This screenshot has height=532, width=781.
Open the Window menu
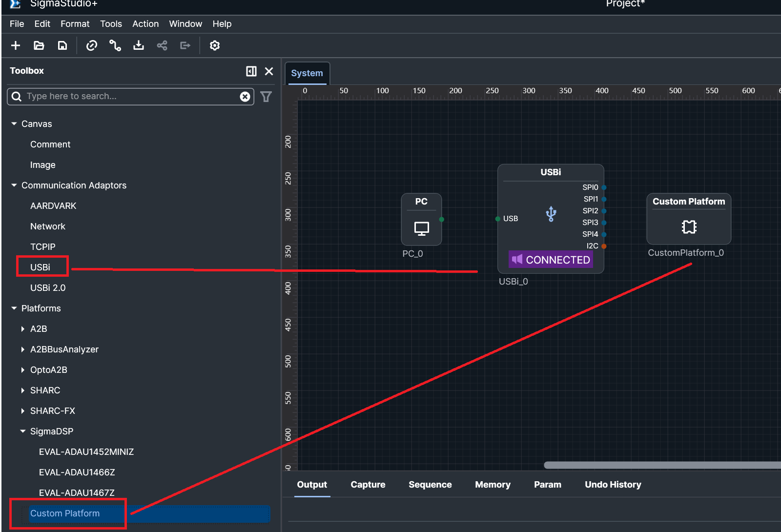185,24
